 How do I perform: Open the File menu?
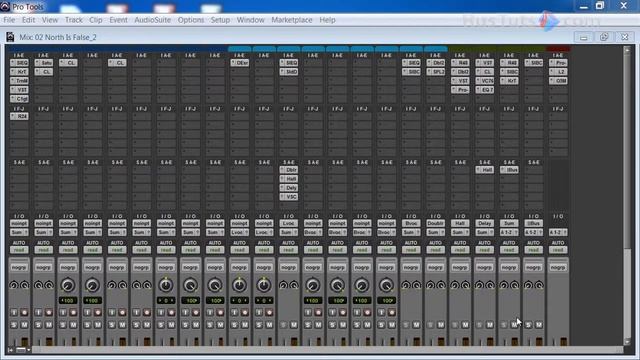(x=9, y=20)
